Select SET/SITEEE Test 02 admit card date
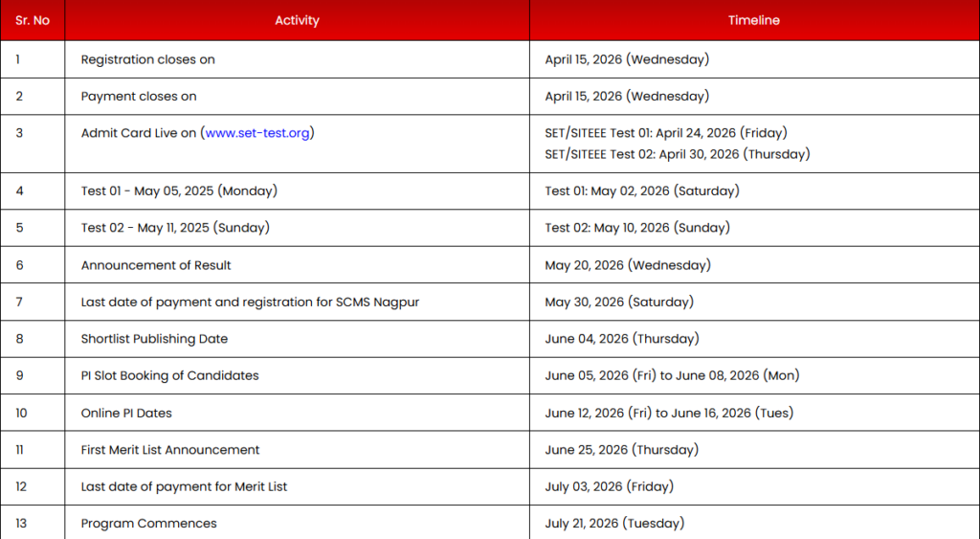 tap(677, 154)
